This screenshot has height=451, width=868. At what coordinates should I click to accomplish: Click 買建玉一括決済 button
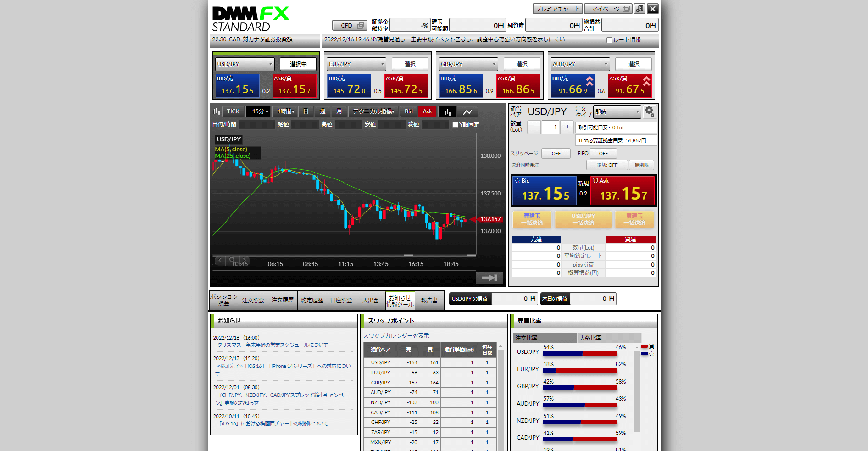click(634, 219)
